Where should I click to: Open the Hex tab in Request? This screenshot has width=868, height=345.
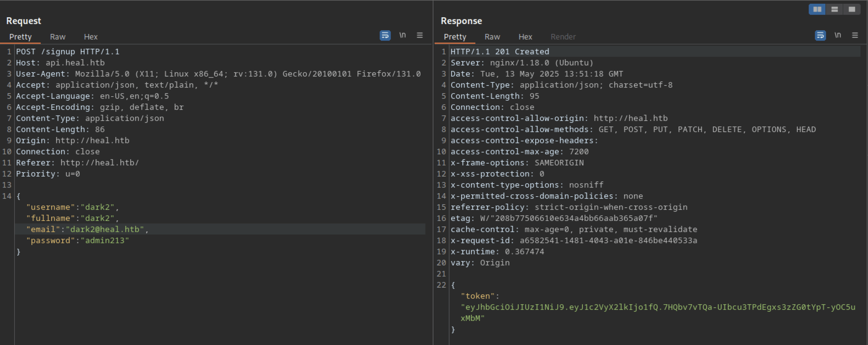click(x=91, y=37)
